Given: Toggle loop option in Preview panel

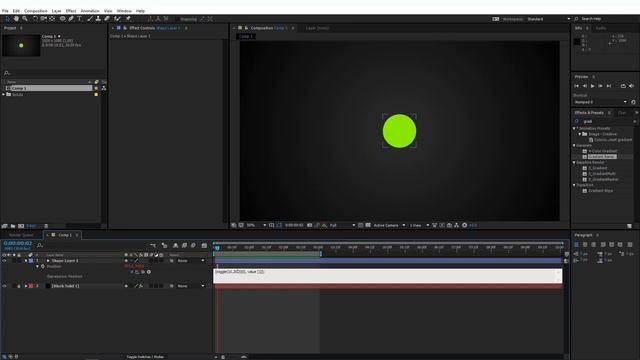Looking at the screenshot, I should pos(623,86).
